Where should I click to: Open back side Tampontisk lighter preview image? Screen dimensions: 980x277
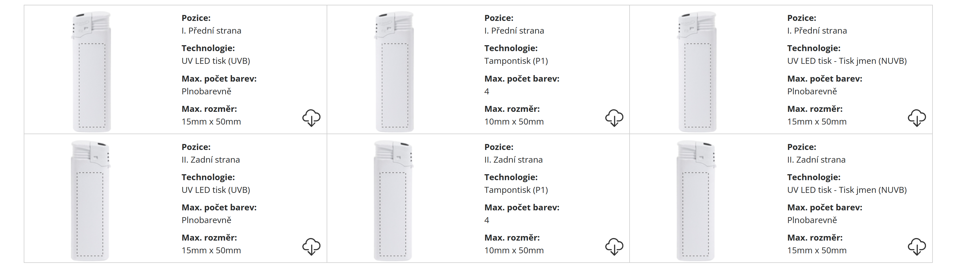[393, 200]
